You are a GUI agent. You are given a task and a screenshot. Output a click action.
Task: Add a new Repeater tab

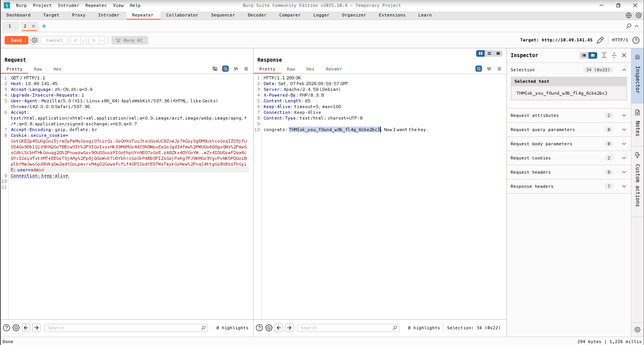(x=44, y=26)
